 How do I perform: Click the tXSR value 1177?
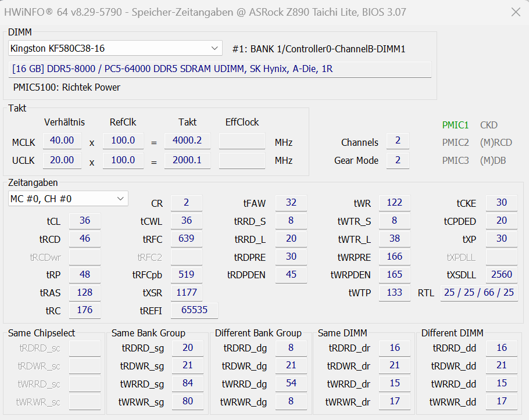point(186,293)
